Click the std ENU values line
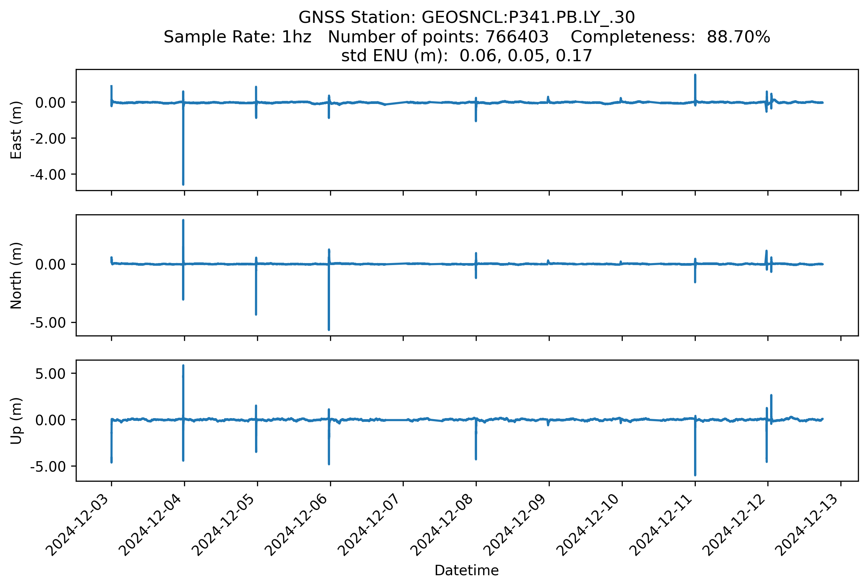The width and height of the screenshot is (868, 588). (x=467, y=56)
